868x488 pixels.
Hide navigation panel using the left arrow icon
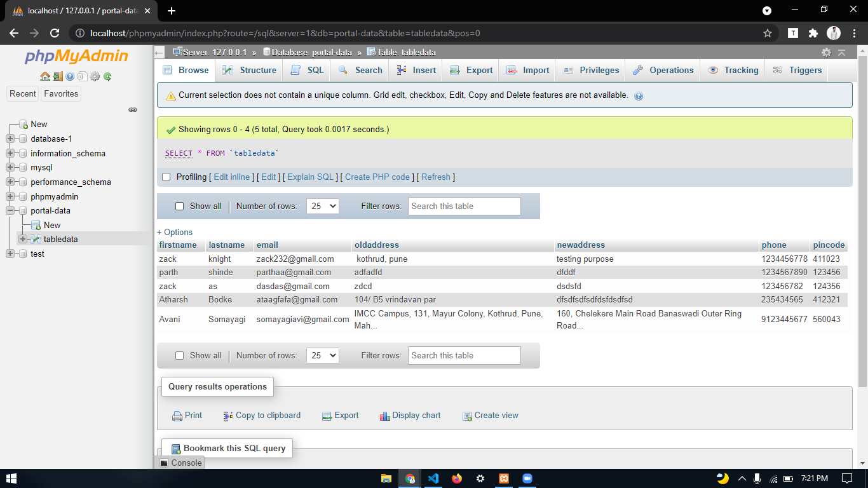[x=159, y=52]
